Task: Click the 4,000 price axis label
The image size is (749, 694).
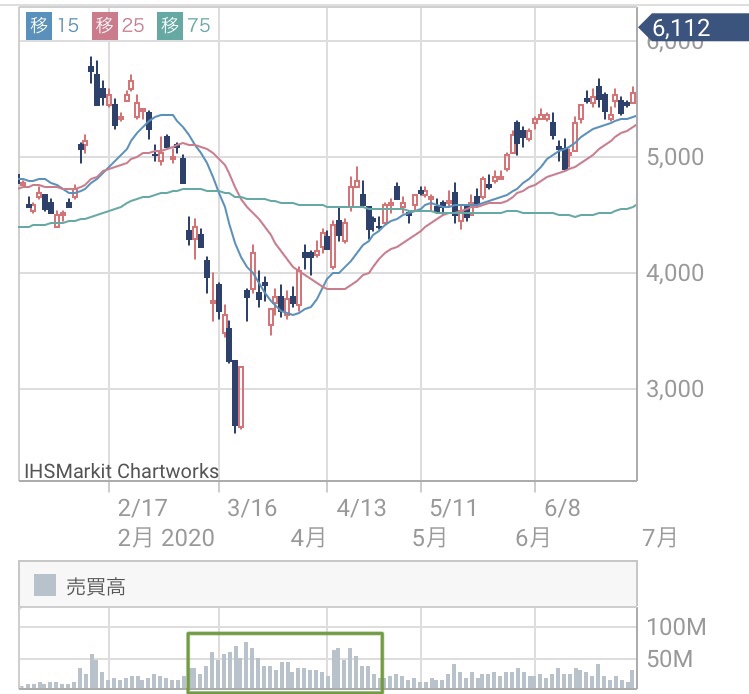Action: point(675,273)
